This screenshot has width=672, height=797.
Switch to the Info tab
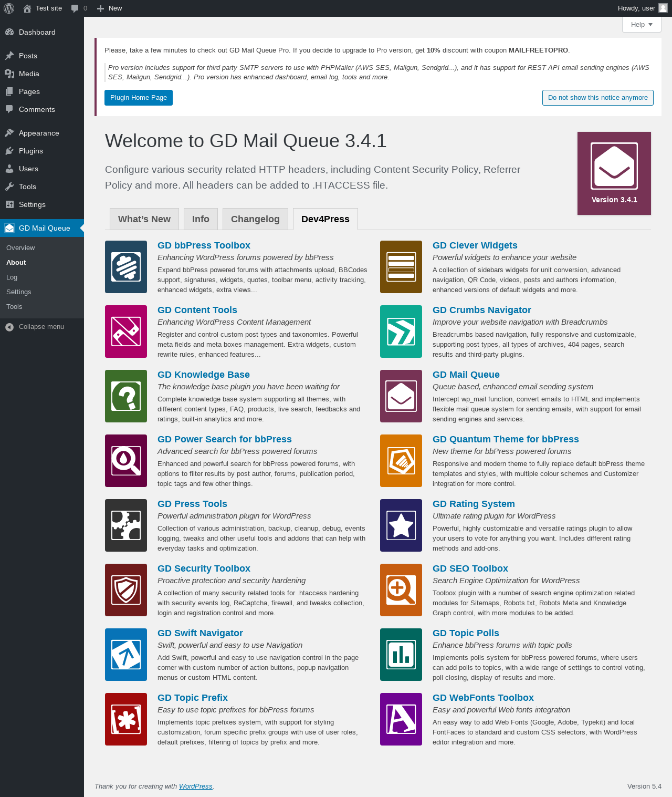201,219
